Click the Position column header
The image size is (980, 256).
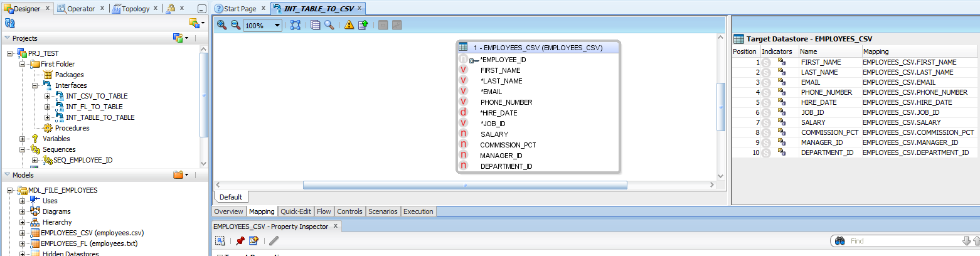[x=745, y=51]
